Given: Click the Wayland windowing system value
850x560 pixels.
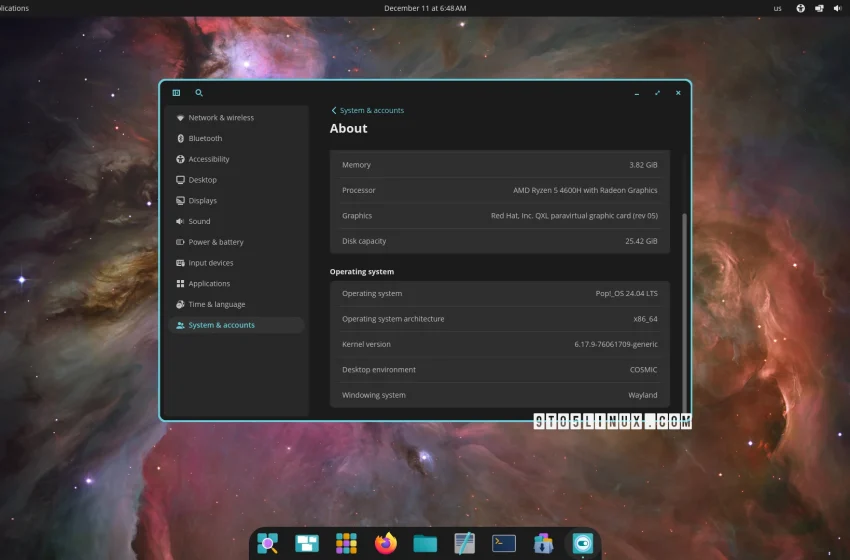Looking at the screenshot, I should [642, 395].
